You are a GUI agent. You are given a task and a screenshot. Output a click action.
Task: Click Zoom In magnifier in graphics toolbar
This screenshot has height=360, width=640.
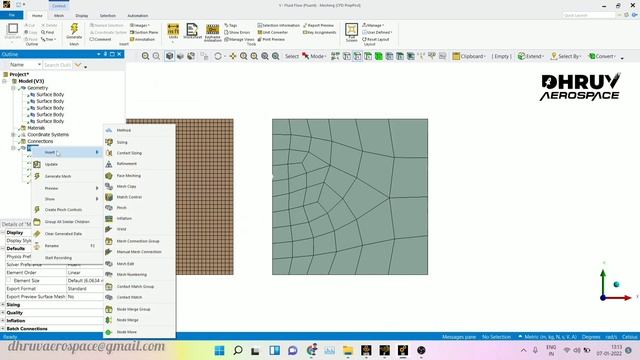pyautogui.click(x=145, y=56)
